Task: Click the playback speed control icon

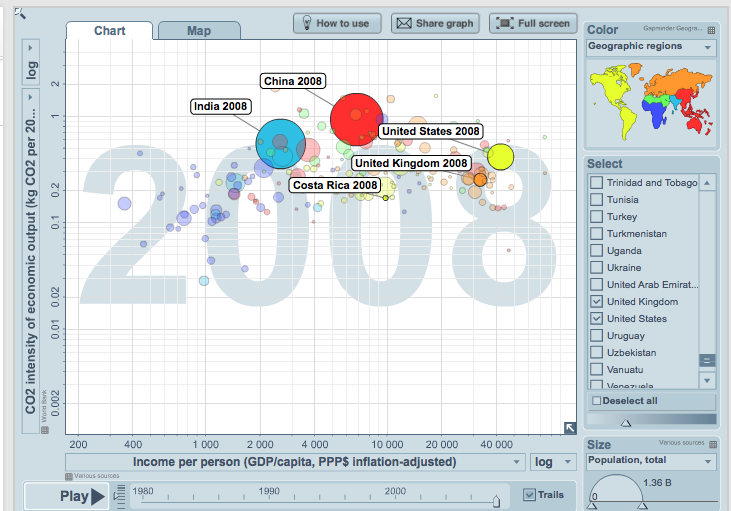Action: point(119,495)
